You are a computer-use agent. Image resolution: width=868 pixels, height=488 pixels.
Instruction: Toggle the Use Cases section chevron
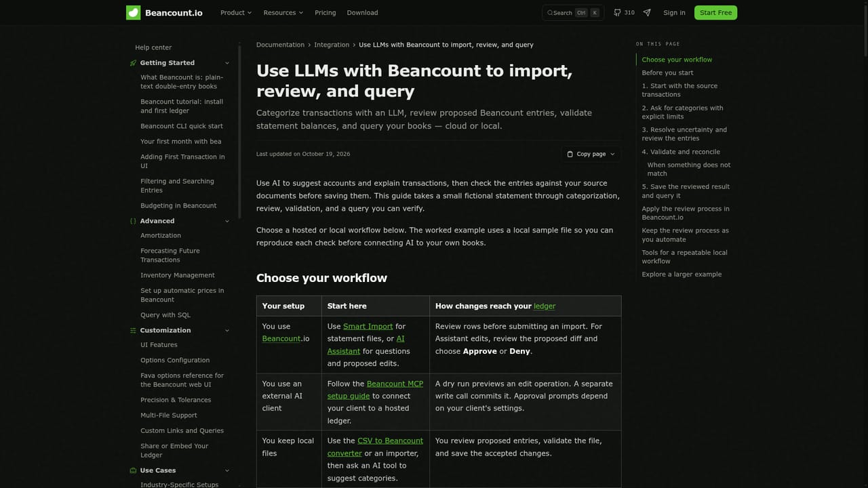[227, 470]
